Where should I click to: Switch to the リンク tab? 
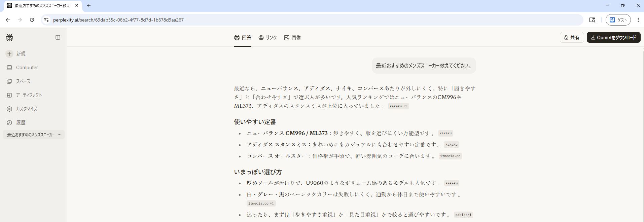[x=267, y=38]
